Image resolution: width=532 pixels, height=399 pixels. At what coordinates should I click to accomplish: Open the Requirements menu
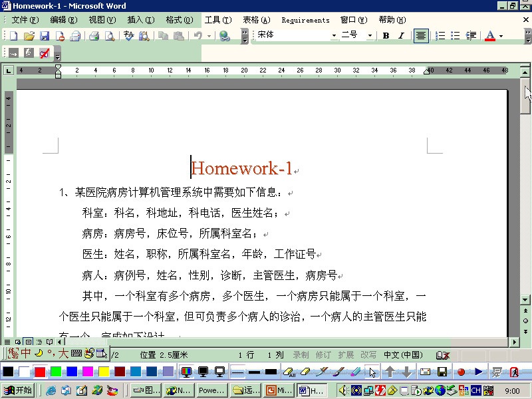click(305, 20)
